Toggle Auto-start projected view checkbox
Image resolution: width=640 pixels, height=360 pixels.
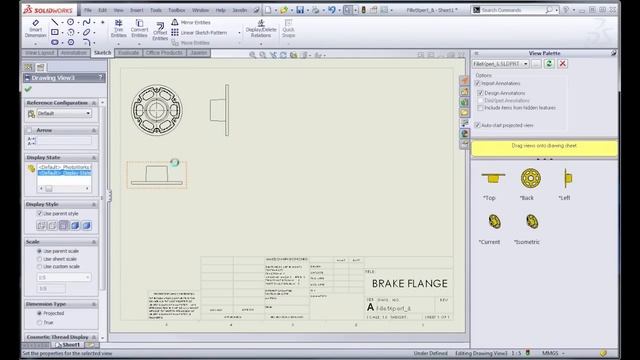coord(477,125)
